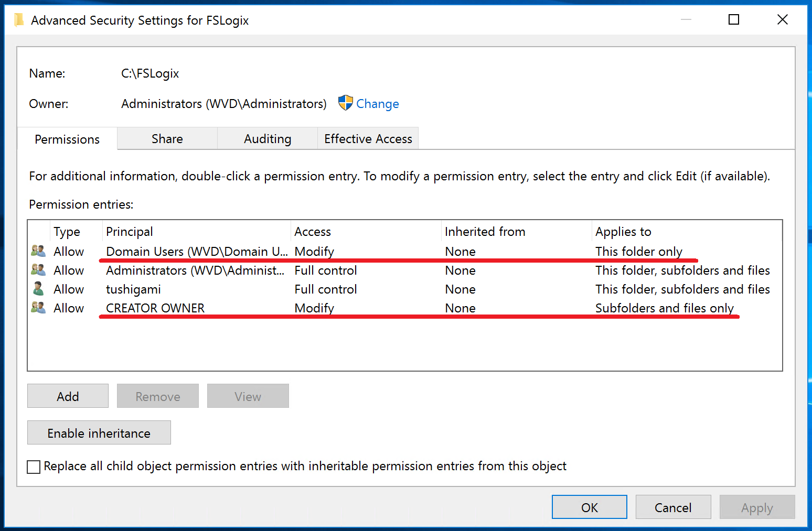
Task: Switch to the Auditing tab
Action: pyautogui.click(x=267, y=138)
